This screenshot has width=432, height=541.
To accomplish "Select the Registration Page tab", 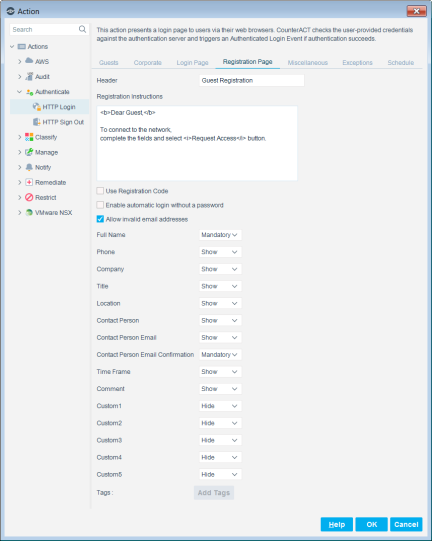I will [x=247, y=62].
